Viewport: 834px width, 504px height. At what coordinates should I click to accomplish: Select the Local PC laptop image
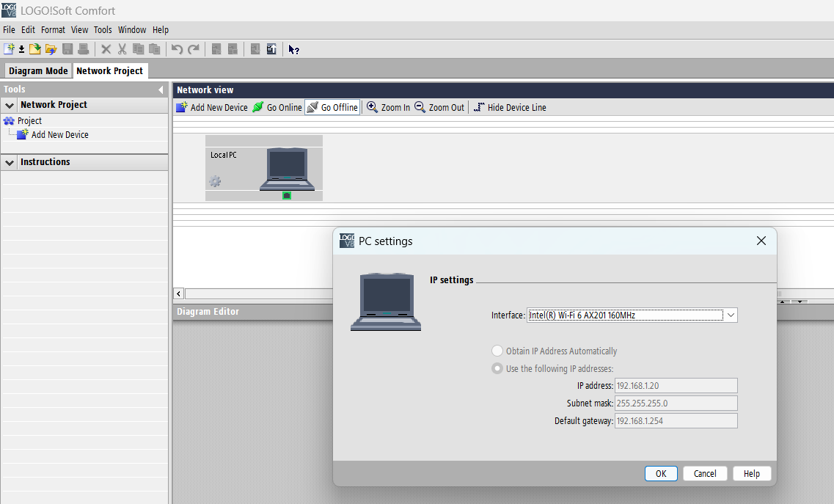point(288,169)
